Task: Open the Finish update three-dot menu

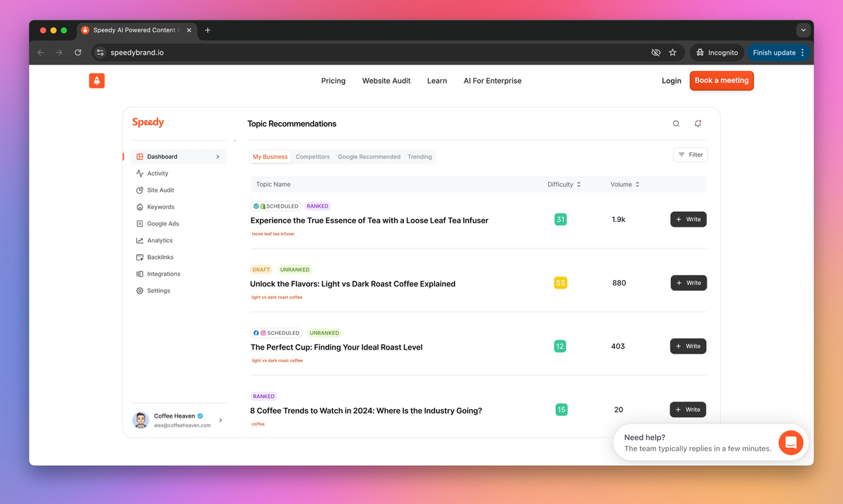Action: point(802,53)
